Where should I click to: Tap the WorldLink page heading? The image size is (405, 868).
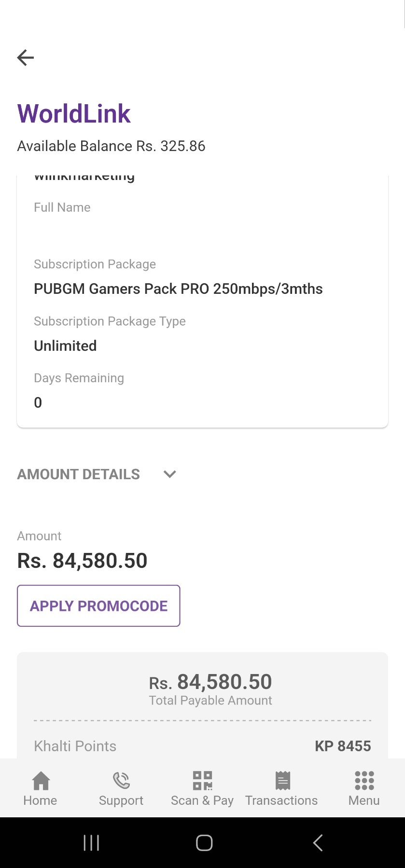(x=74, y=114)
